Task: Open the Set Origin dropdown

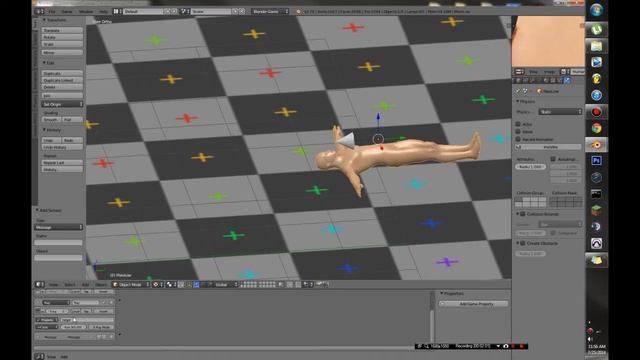Action: 62,104
